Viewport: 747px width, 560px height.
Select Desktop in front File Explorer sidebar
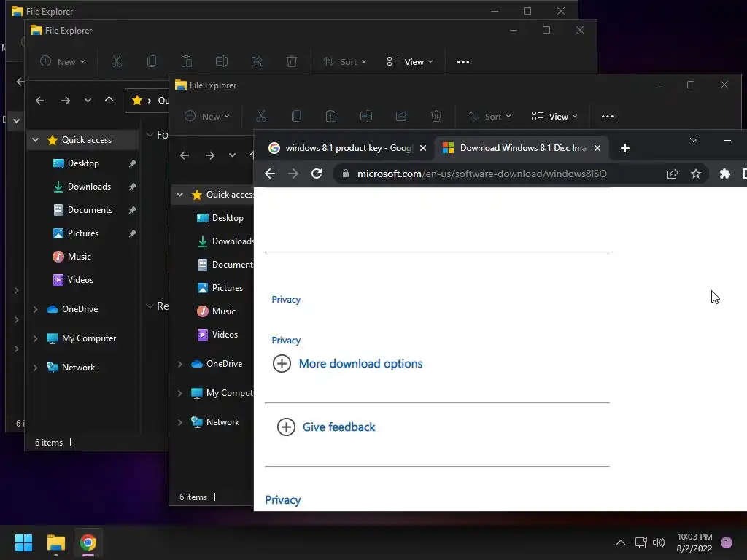(220, 218)
